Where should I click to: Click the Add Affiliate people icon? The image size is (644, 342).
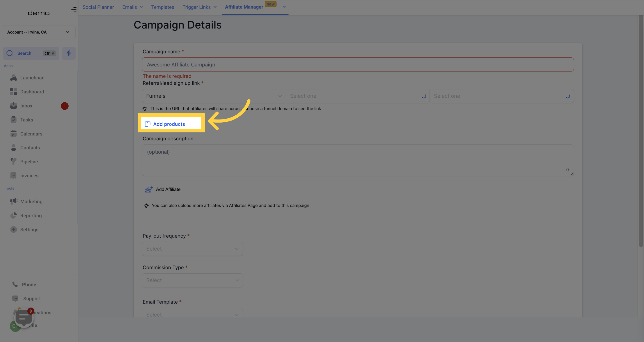[149, 189]
